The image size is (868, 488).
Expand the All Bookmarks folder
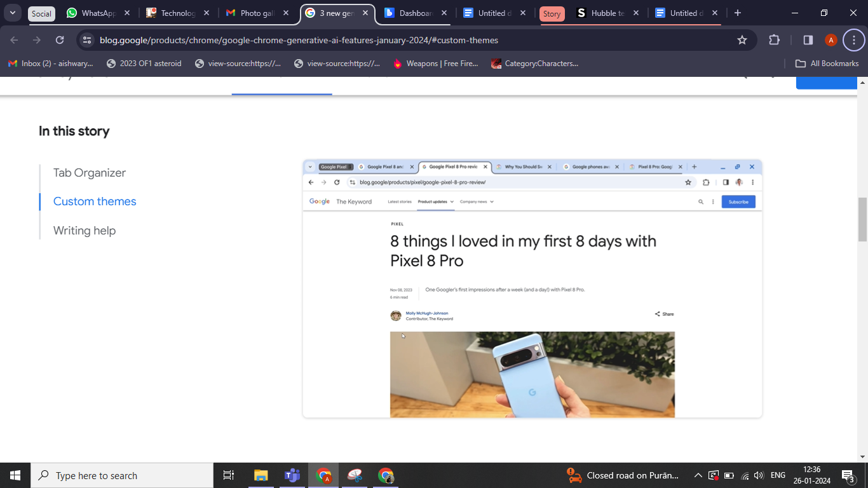click(827, 64)
